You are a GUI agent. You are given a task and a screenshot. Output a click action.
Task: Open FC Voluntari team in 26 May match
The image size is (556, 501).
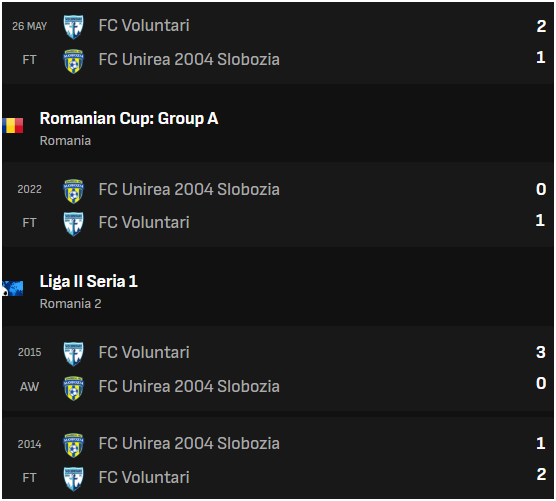144,26
